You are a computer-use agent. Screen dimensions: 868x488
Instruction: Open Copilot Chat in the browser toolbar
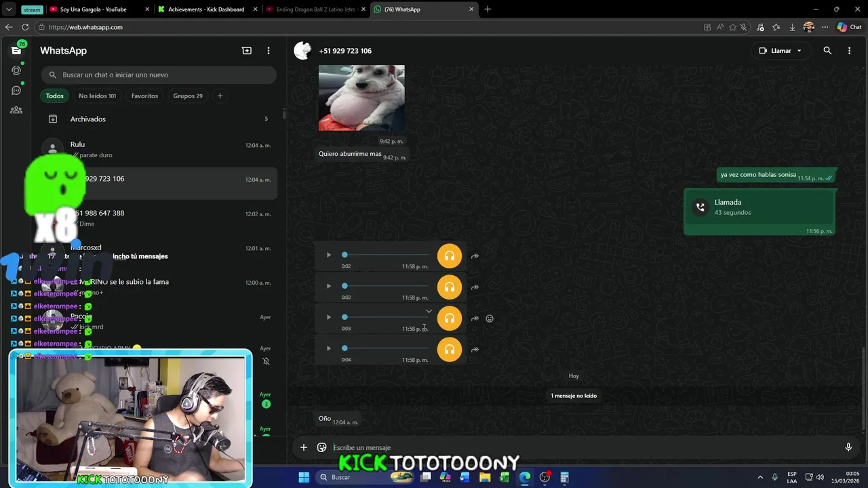(850, 27)
